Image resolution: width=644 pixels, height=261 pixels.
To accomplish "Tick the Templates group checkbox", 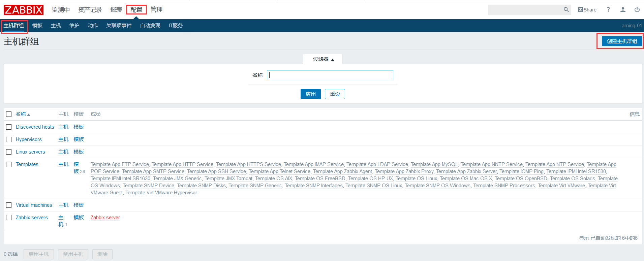I will (9, 164).
